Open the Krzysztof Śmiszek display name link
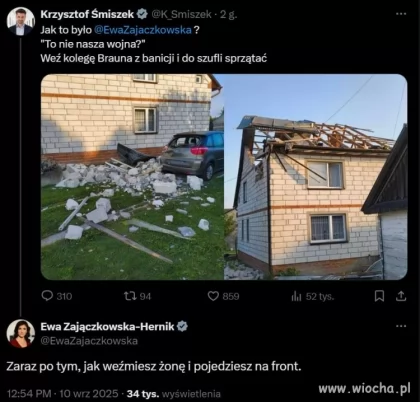 [x=87, y=14]
